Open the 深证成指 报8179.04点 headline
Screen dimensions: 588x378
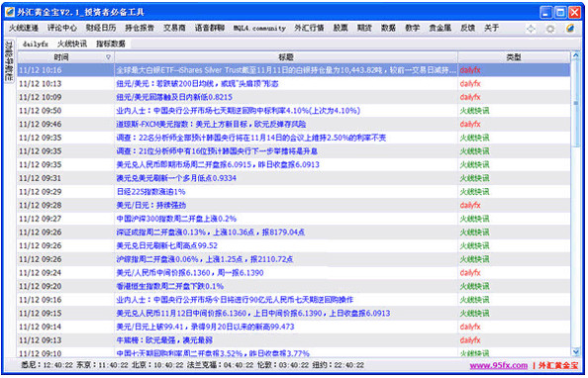pyautogui.click(x=211, y=233)
